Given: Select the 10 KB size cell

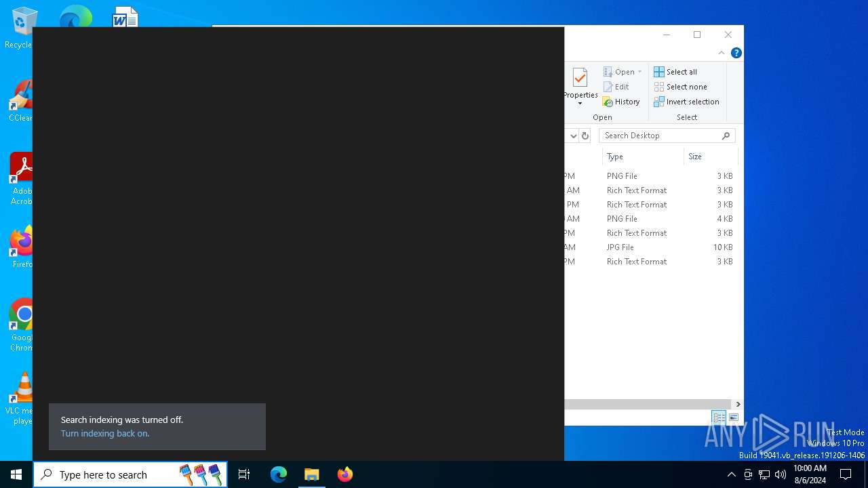Looking at the screenshot, I should pos(723,247).
